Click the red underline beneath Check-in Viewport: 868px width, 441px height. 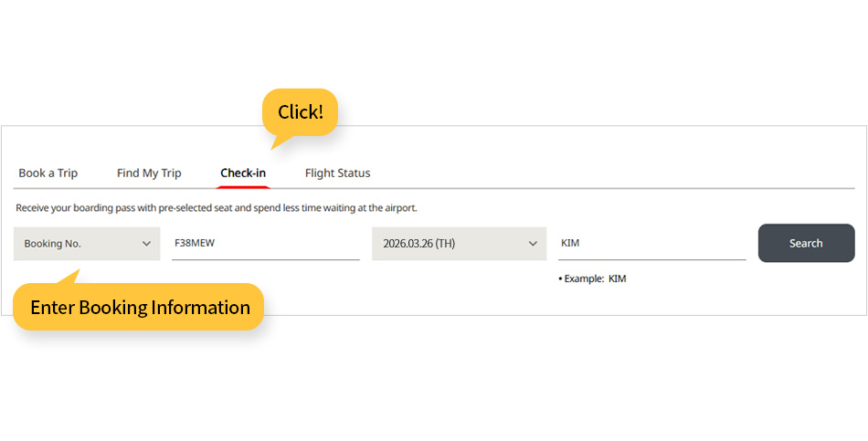[x=243, y=187]
